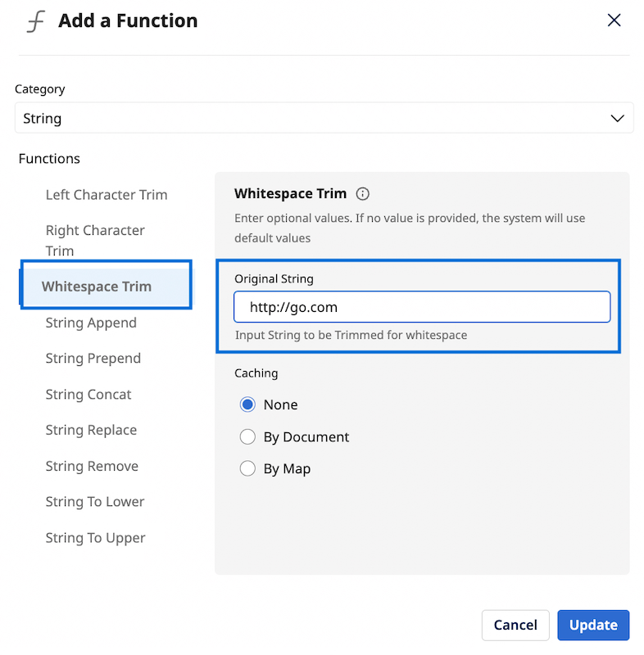
Task: Select Left Character Trim function
Action: pos(107,195)
